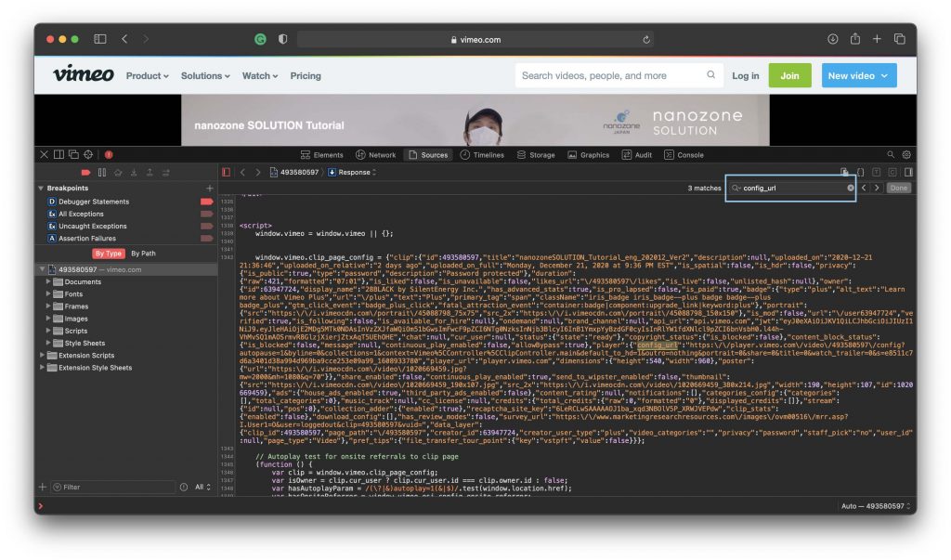The image size is (951, 560).
Task: Click the green Join button
Action: coord(789,76)
